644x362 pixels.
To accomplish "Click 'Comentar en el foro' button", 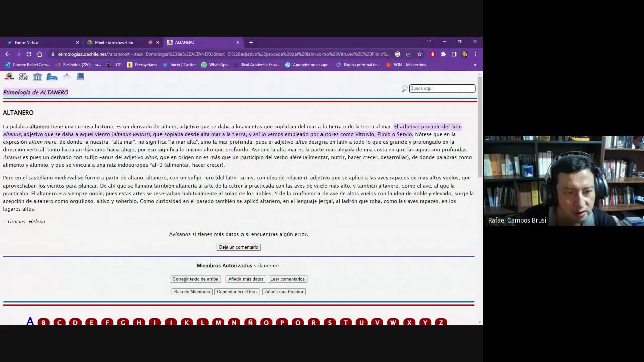I will tap(236, 292).
